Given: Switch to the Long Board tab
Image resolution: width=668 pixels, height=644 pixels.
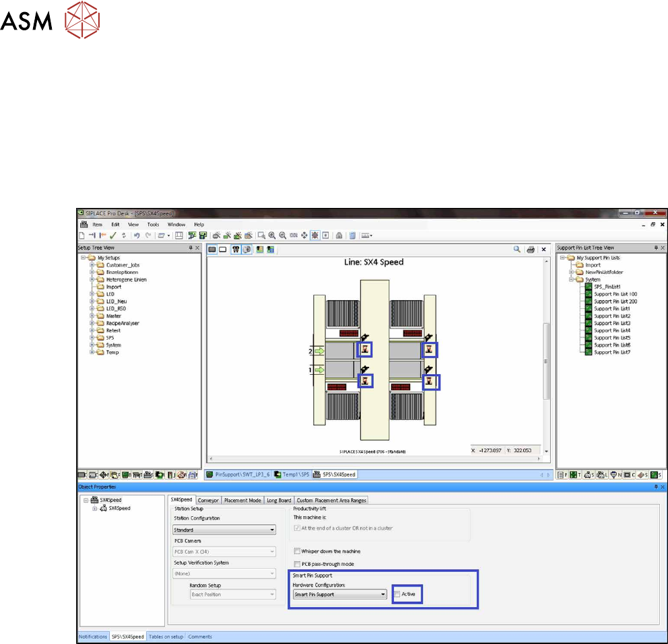Looking at the screenshot, I should click(279, 500).
